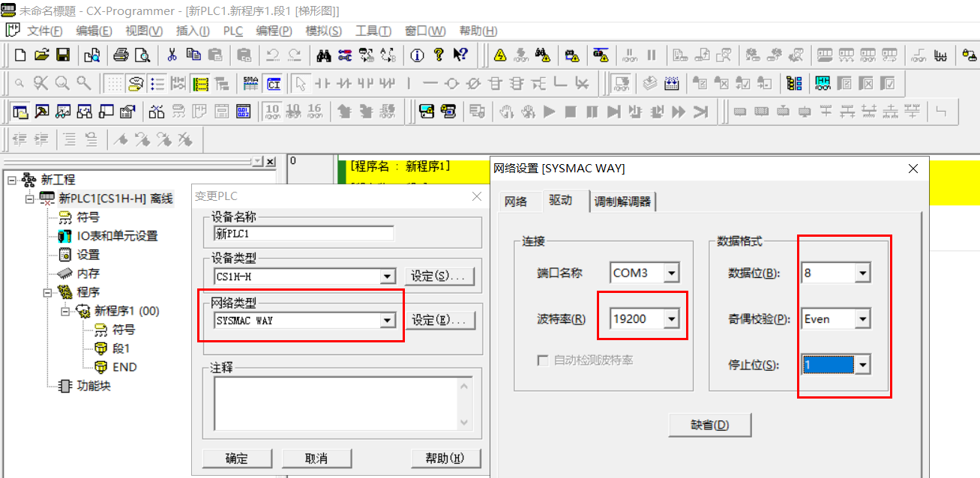980x478 pixels.
Task: Click the dotted download memory icon
Action: 672,82
